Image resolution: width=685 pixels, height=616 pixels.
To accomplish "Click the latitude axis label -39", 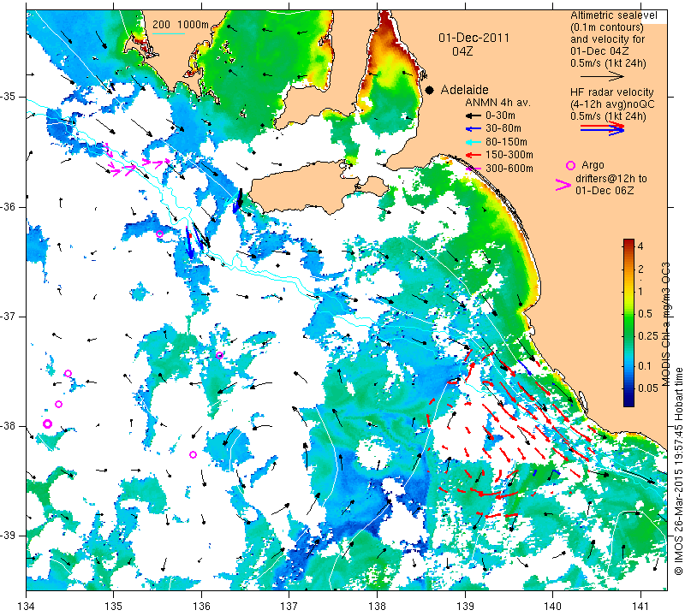I will [9, 536].
